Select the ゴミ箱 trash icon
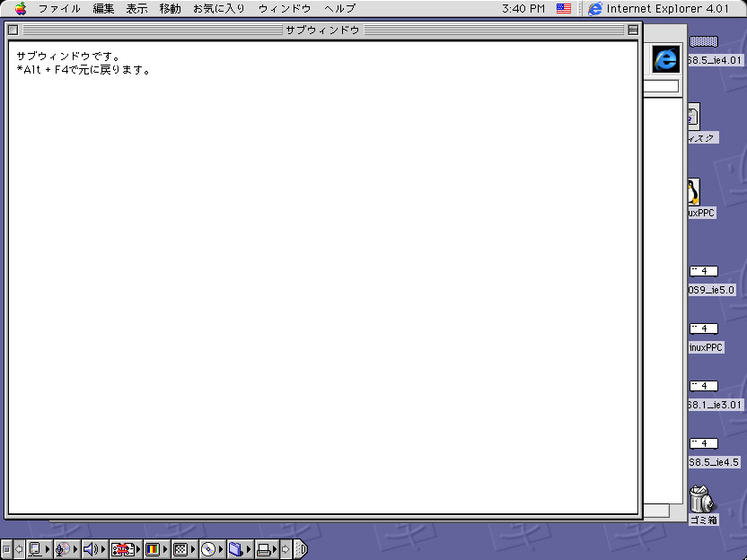 click(702, 499)
